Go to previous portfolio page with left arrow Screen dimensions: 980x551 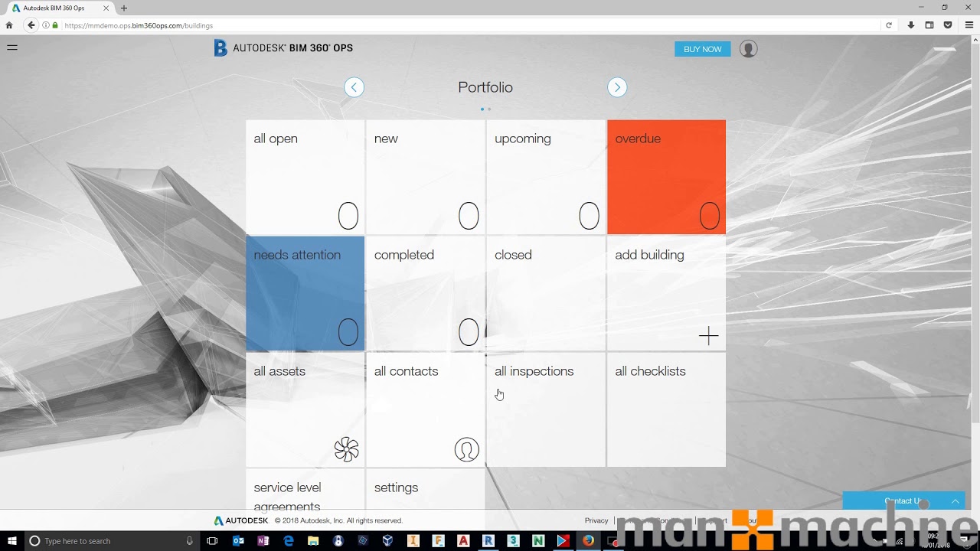point(354,87)
